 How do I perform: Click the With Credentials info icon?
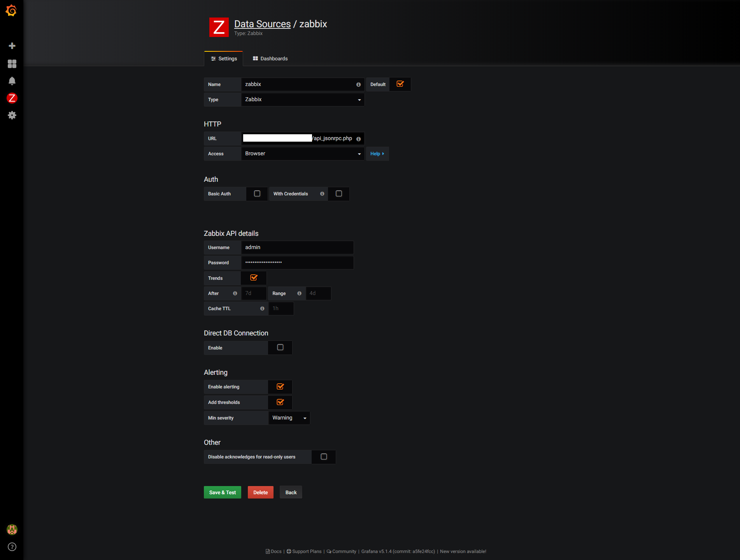tap(322, 194)
